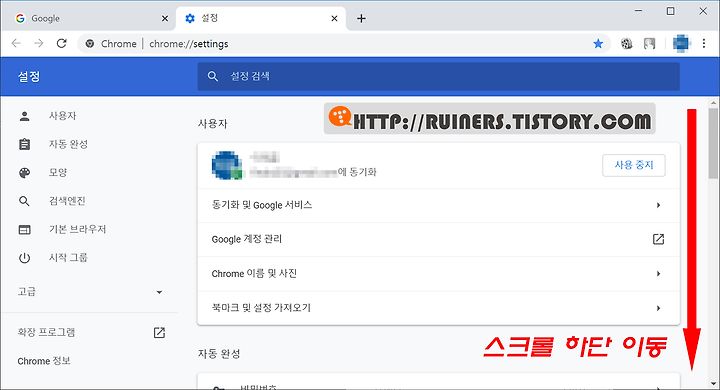Click the vertical scrollbar thumb
The image size is (720, 390).
click(x=713, y=143)
